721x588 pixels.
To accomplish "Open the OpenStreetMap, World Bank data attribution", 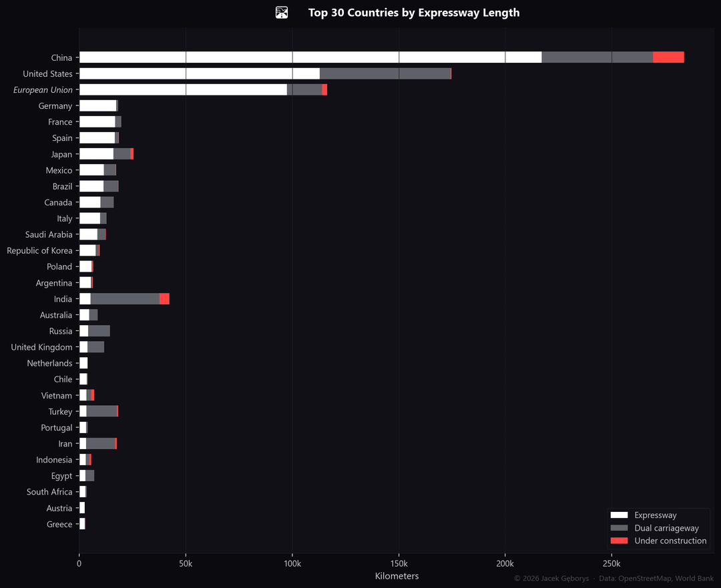I will click(x=656, y=578).
